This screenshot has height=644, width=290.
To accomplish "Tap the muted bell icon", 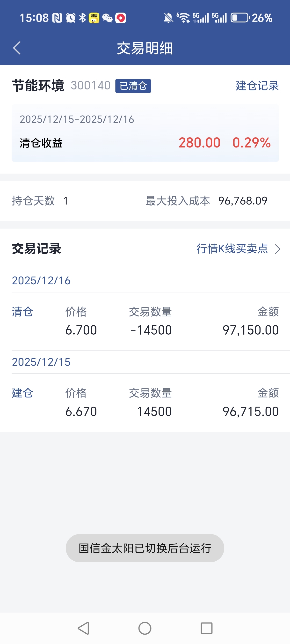I will [168, 18].
